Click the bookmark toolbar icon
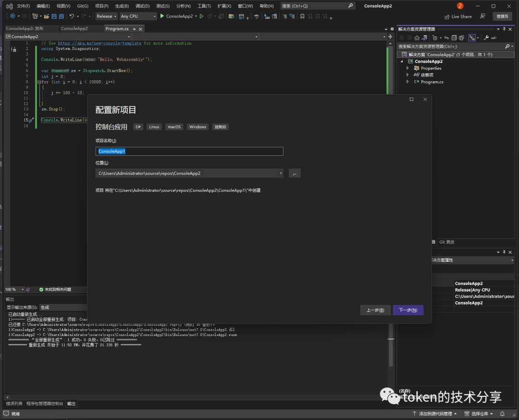 302,16
